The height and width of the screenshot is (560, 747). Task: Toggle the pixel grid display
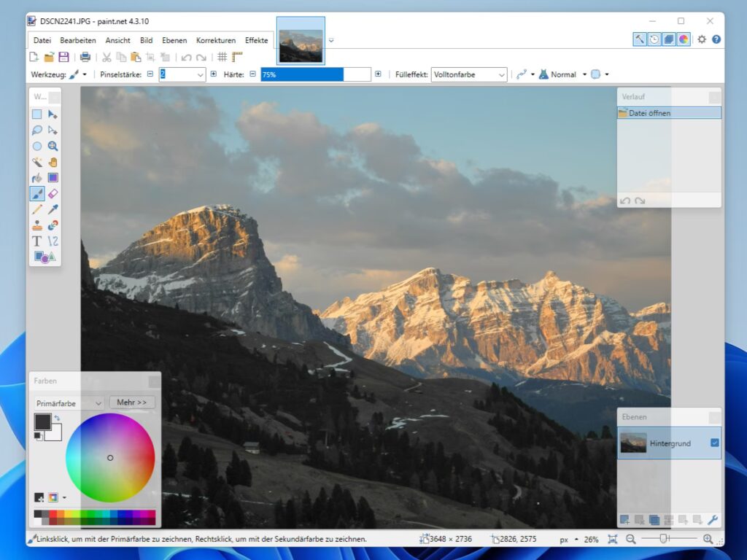pos(222,57)
